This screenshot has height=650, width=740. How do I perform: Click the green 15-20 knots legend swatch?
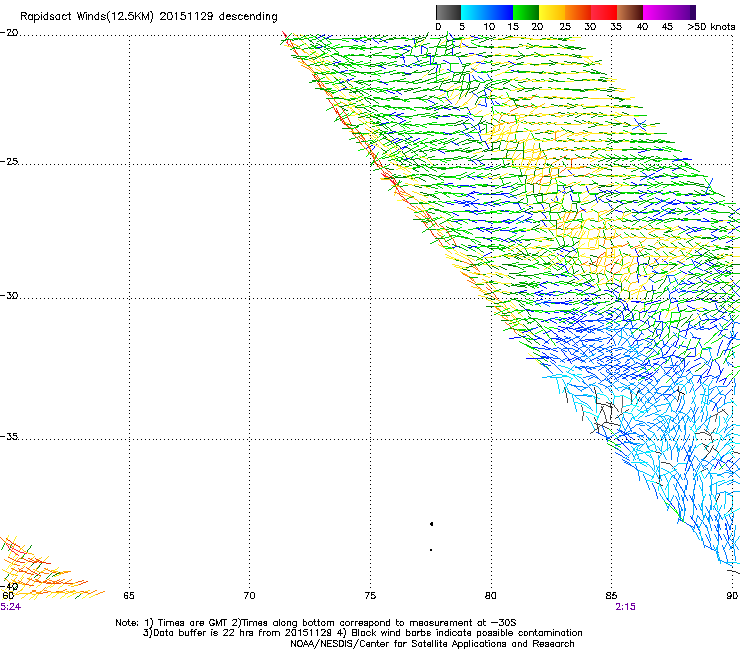click(526, 12)
